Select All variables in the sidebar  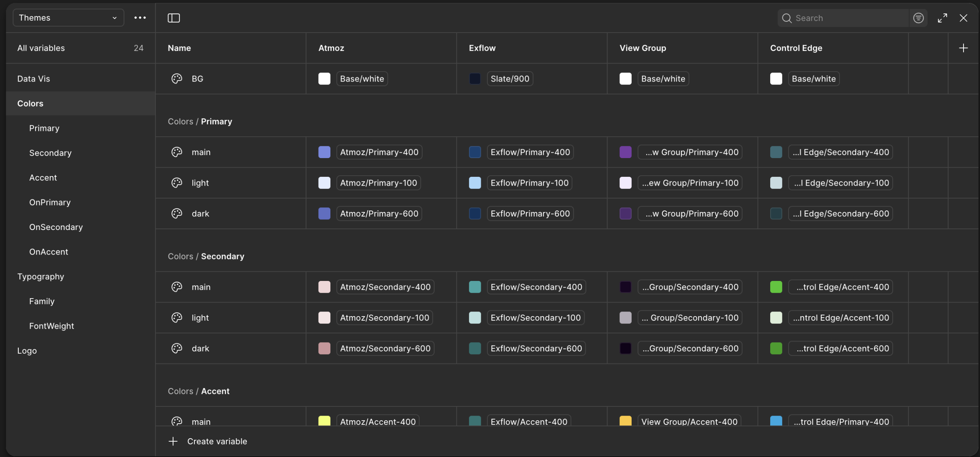click(41, 48)
